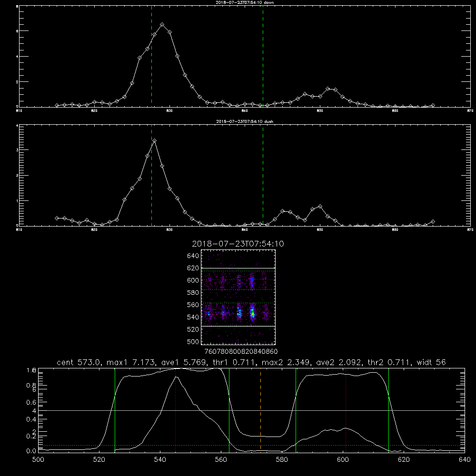Click the dawn plot's highest peak data point
This screenshot has height=476, width=476.
(162, 25)
